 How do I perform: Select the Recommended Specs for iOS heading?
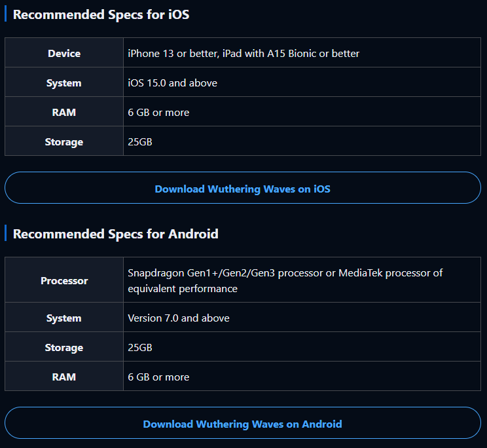point(101,14)
